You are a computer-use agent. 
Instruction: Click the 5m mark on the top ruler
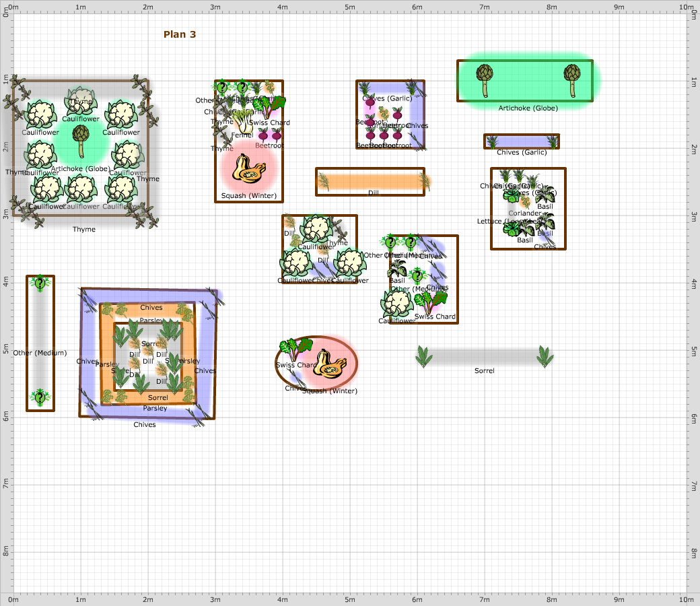coord(349,5)
